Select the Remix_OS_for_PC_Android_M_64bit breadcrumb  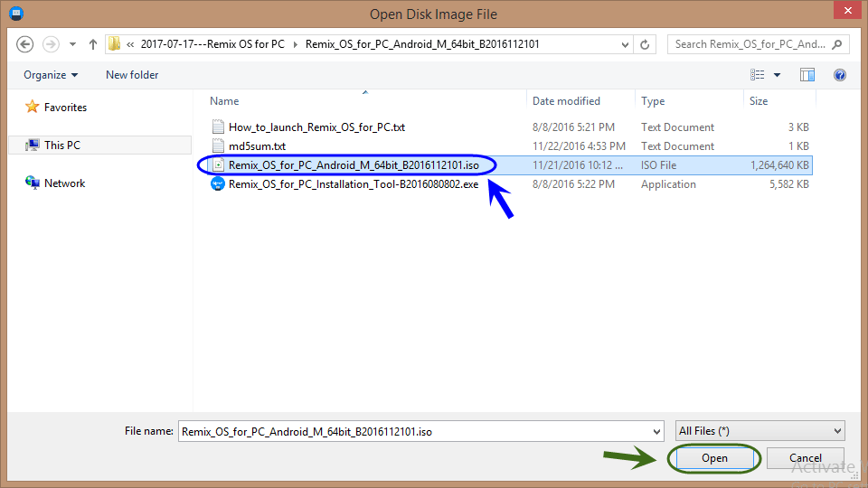(x=422, y=44)
